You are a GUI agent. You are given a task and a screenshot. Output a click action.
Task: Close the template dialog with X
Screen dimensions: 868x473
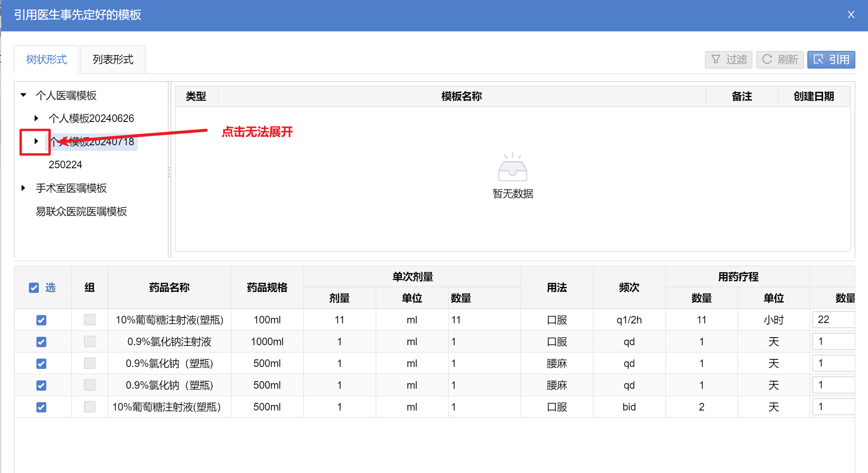[x=851, y=15]
